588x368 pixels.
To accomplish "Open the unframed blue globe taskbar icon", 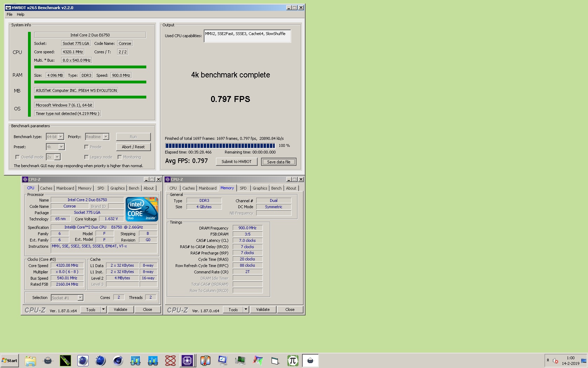I will point(100,360).
